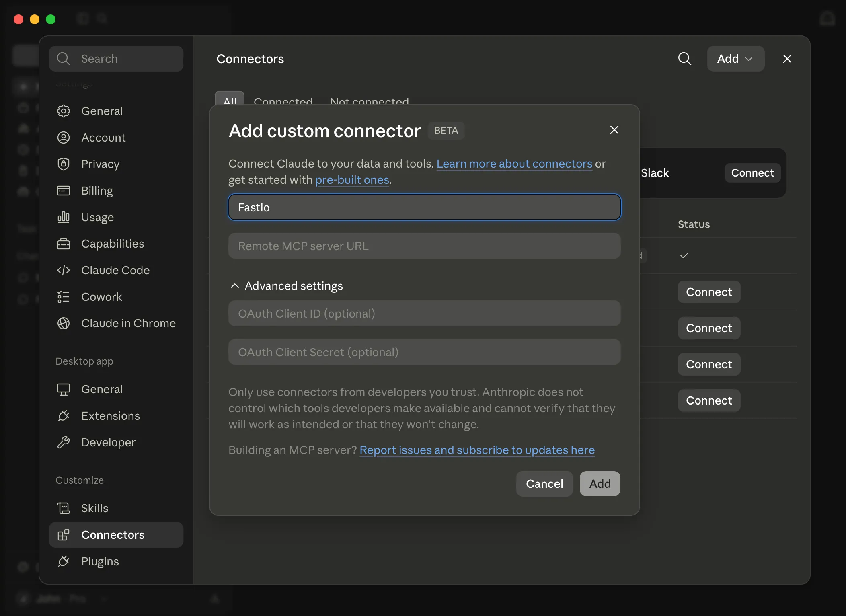846x616 pixels.
Task: Open the Privacy settings label
Action: (x=100, y=164)
